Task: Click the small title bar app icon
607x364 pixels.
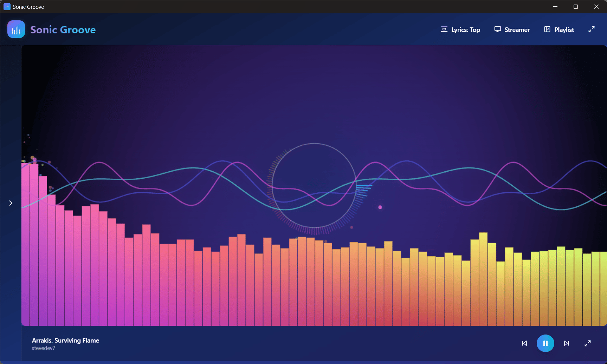Action: 7,7
